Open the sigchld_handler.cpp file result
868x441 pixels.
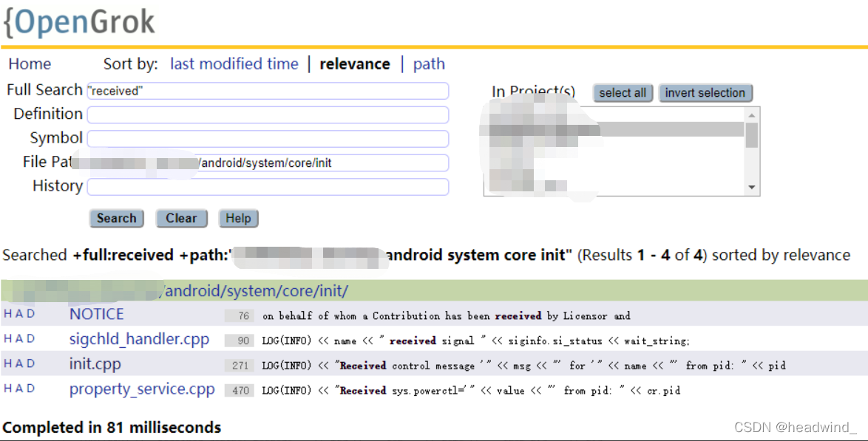coord(139,339)
